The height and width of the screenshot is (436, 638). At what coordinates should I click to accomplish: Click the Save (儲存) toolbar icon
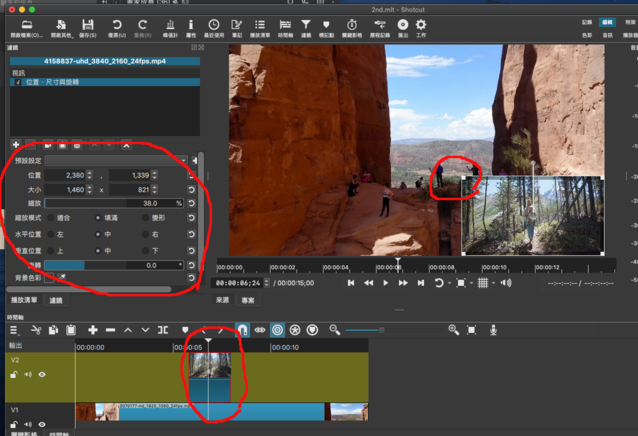click(x=88, y=25)
